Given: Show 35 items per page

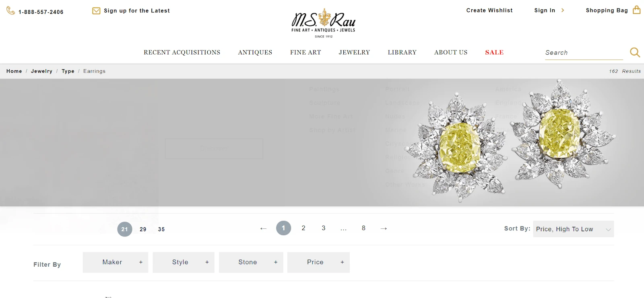Looking at the screenshot, I should [x=161, y=229].
